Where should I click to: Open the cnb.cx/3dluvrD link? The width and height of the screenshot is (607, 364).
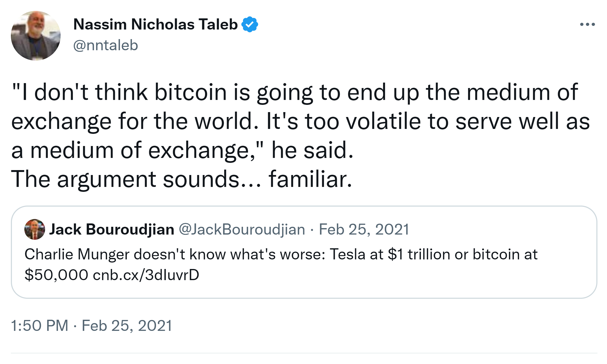click(146, 275)
